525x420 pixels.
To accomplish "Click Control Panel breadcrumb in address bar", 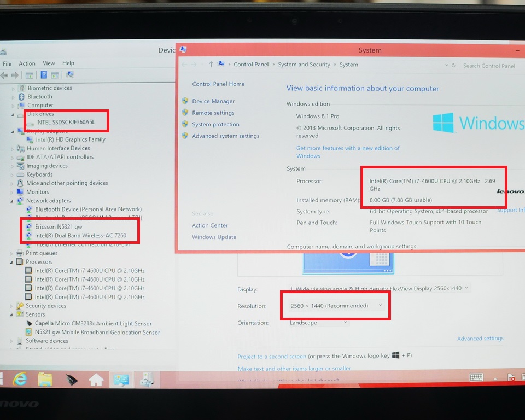I will [x=251, y=65].
